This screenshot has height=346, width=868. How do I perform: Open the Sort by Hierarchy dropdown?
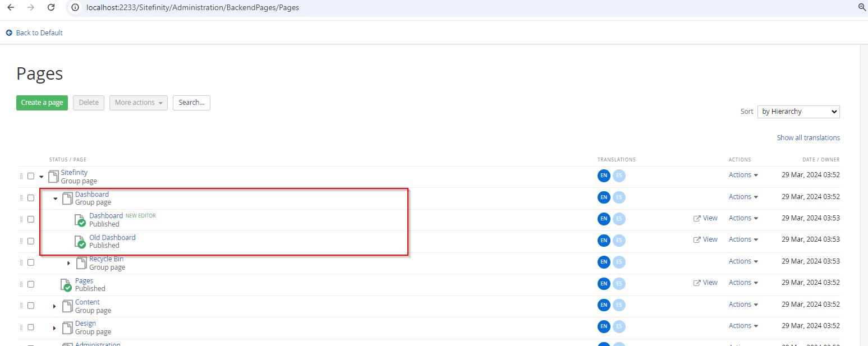[x=798, y=112]
